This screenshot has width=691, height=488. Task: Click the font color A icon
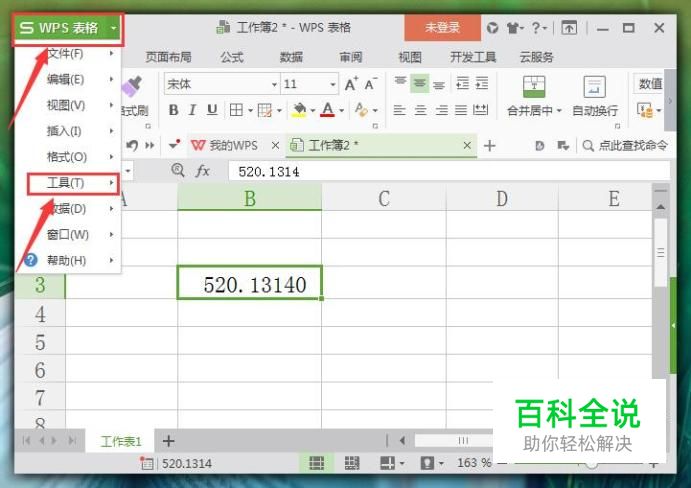click(327, 110)
